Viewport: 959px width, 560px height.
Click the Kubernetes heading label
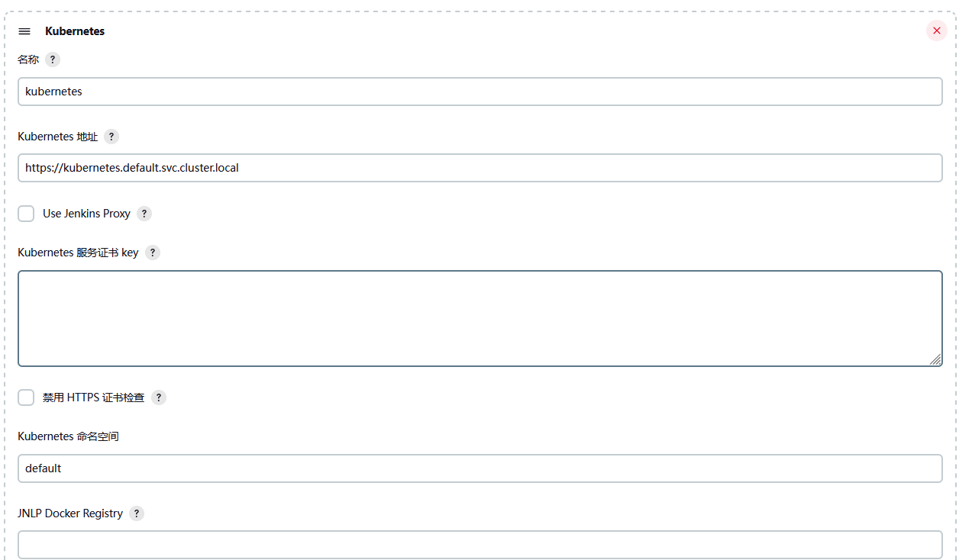pyautogui.click(x=74, y=31)
